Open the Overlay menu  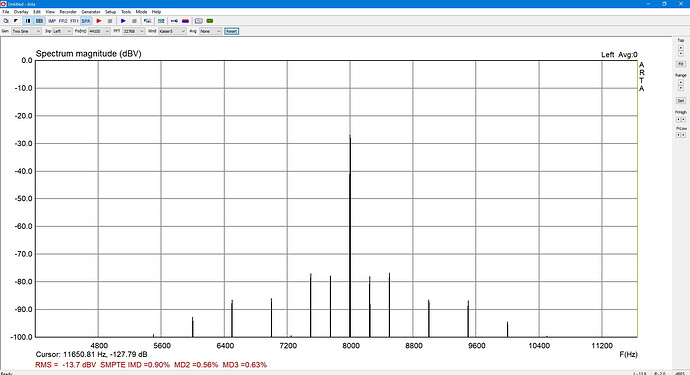coord(21,12)
